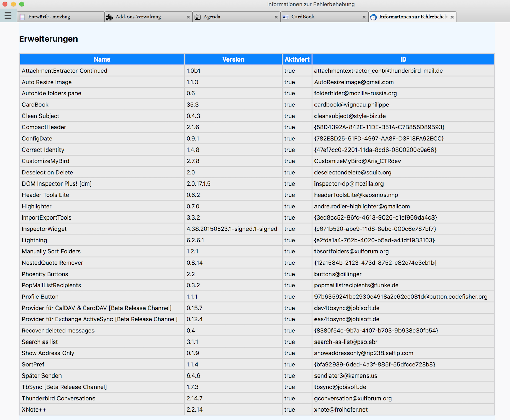Select the Thunderbird Conversations name cell
Screen dimensions: 510x420
[102, 398]
